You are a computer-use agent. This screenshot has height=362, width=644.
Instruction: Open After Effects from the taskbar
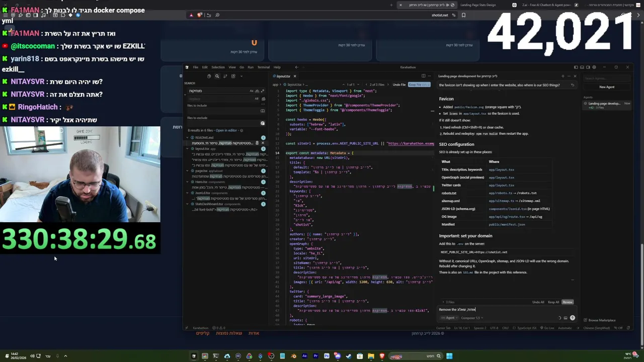point(304,356)
